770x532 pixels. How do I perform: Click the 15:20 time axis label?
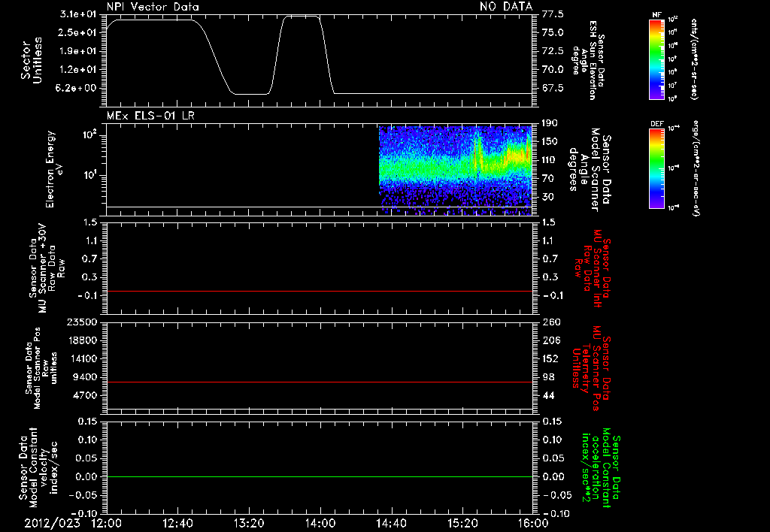coord(462,523)
